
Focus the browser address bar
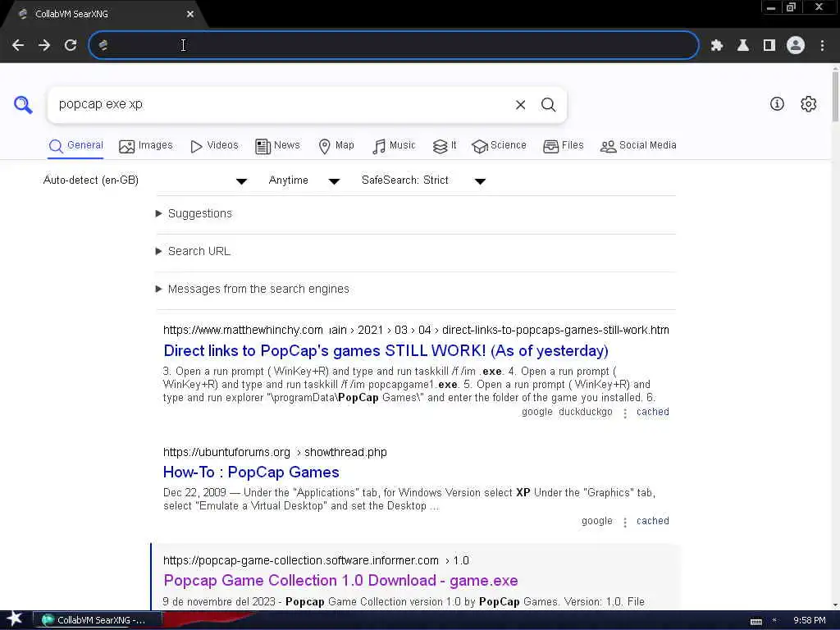click(394, 46)
